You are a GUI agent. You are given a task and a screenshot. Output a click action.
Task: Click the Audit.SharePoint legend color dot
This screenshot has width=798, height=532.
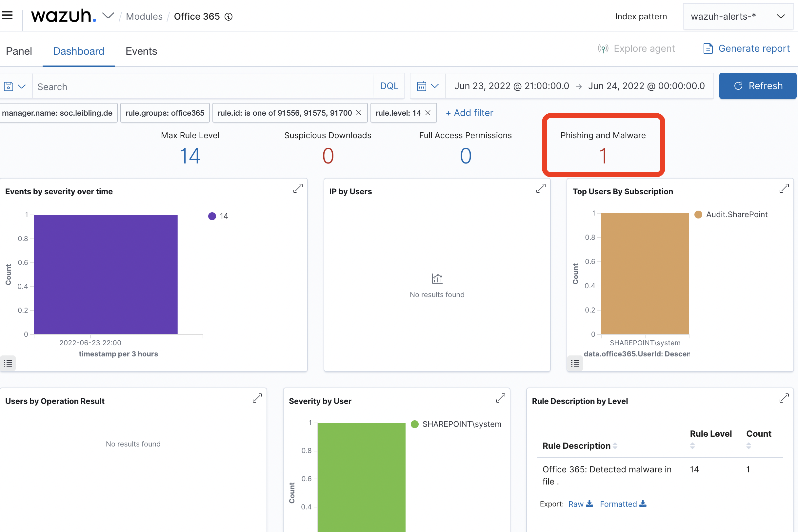tap(698, 215)
